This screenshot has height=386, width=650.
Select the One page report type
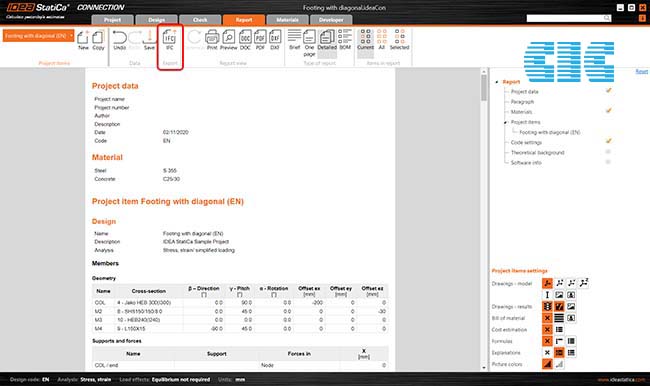[x=309, y=43]
